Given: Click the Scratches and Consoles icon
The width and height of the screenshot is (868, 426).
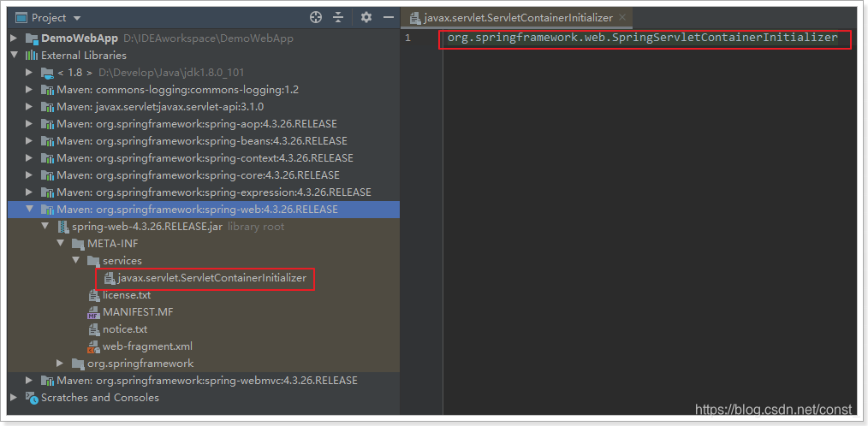Looking at the screenshot, I should (x=32, y=398).
